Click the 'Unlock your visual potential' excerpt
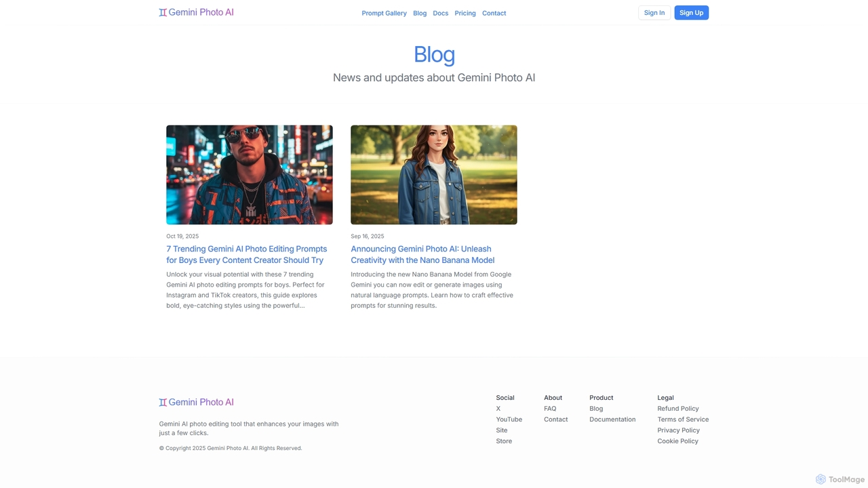This screenshot has width=868, height=488. 245,290
